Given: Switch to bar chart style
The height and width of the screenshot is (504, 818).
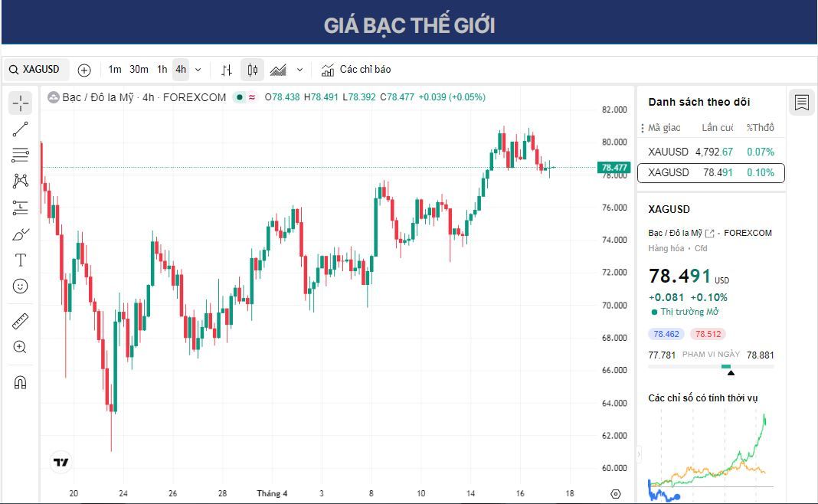Looking at the screenshot, I should (227, 70).
